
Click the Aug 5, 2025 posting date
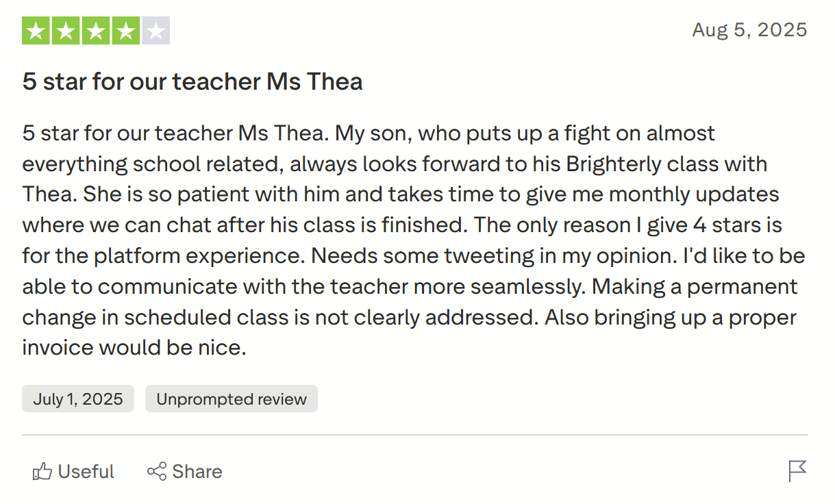[749, 29]
